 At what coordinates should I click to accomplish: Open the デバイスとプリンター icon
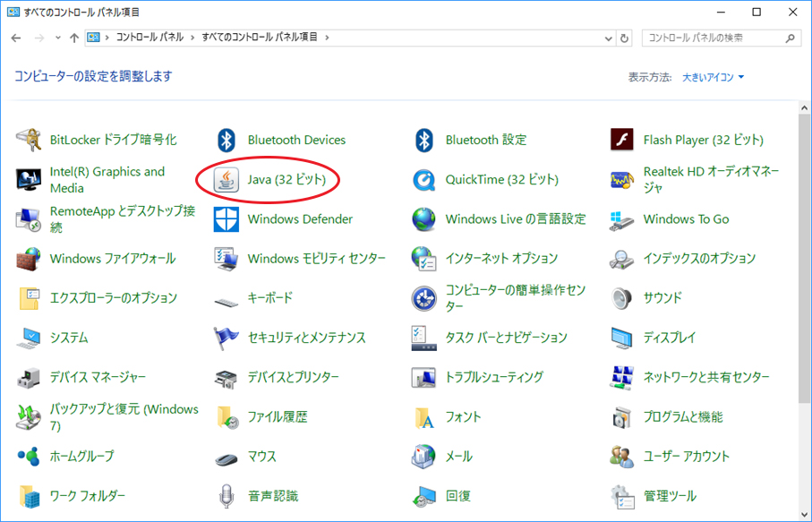(x=227, y=378)
